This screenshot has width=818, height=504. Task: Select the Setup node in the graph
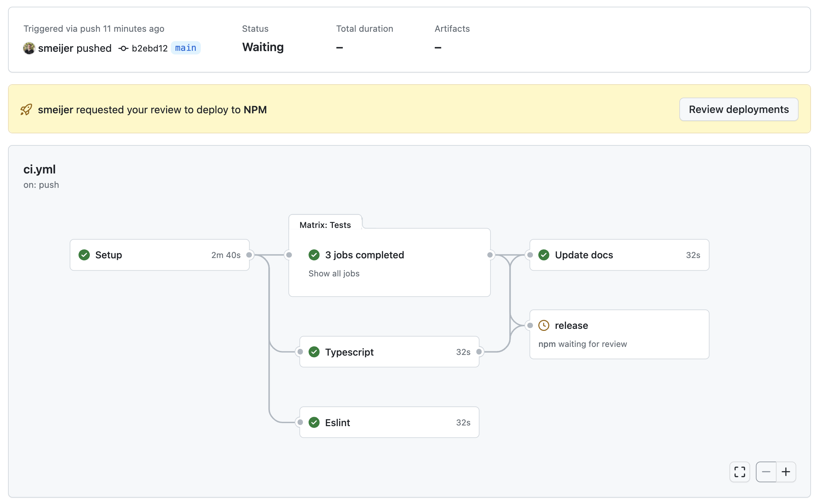159,255
